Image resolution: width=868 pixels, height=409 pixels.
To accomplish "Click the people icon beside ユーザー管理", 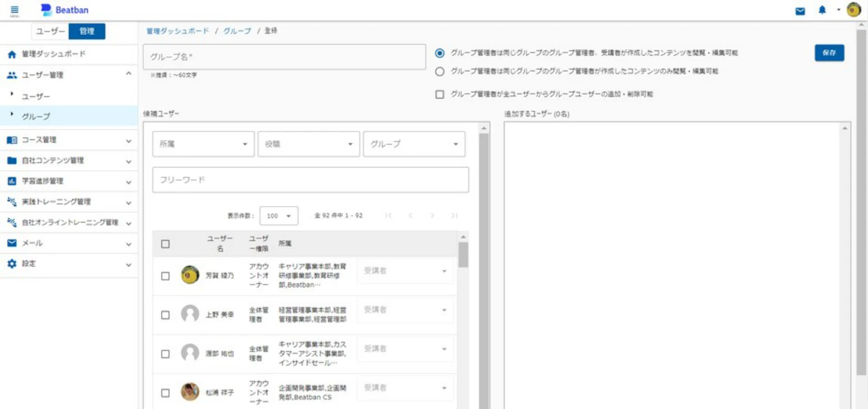I will (12, 75).
